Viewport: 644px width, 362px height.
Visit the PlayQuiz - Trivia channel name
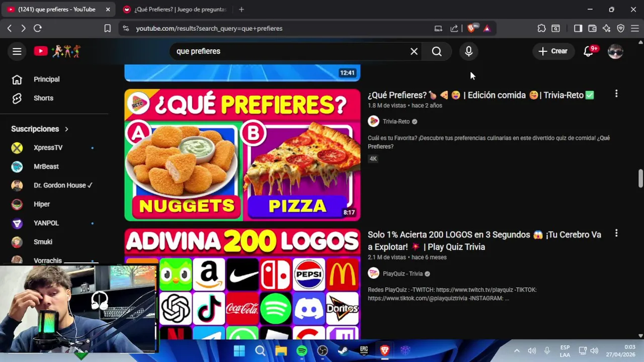(403, 274)
